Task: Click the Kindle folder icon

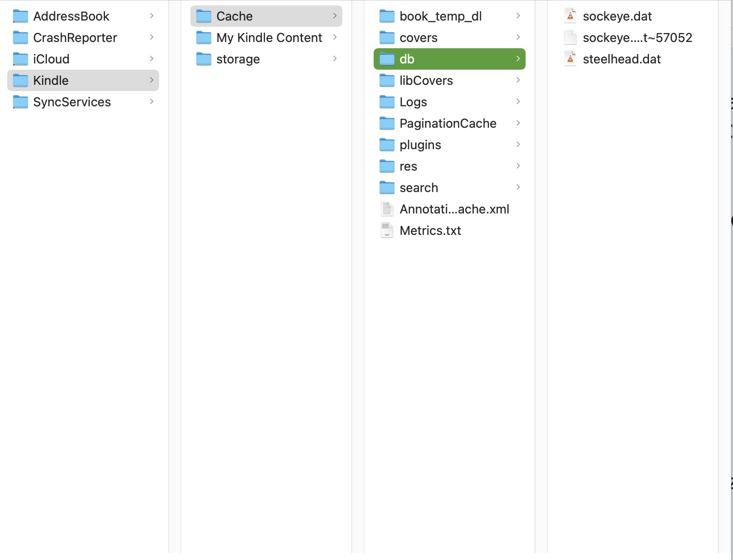Action: 21,81
